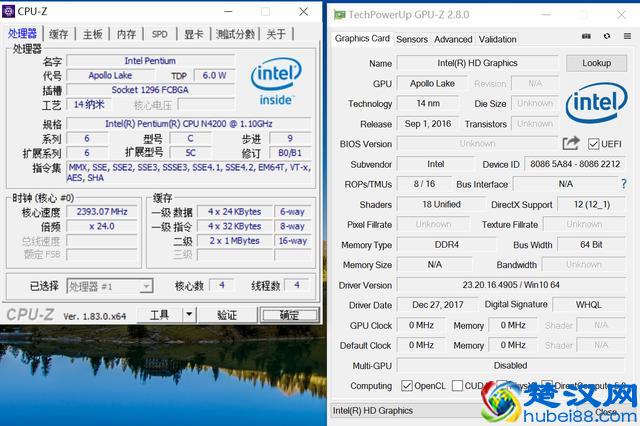Click the L2 cache 2 x 1 MBytes value
640x426 pixels.
click(x=235, y=241)
